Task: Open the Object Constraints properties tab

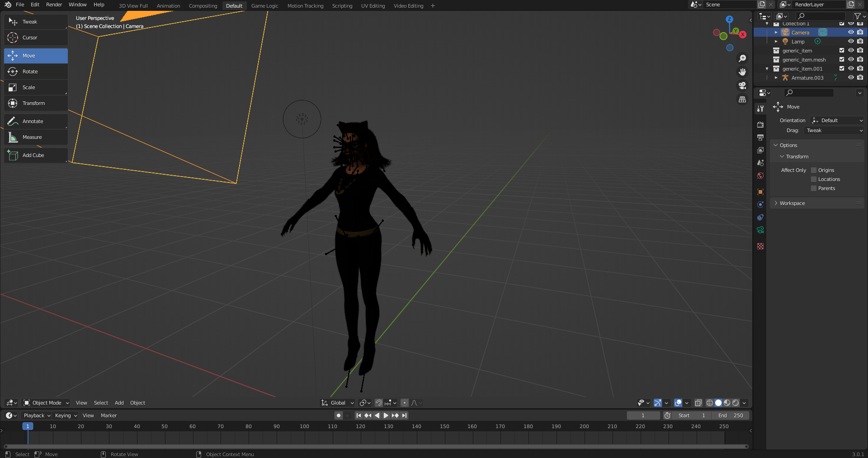Action: (760, 217)
